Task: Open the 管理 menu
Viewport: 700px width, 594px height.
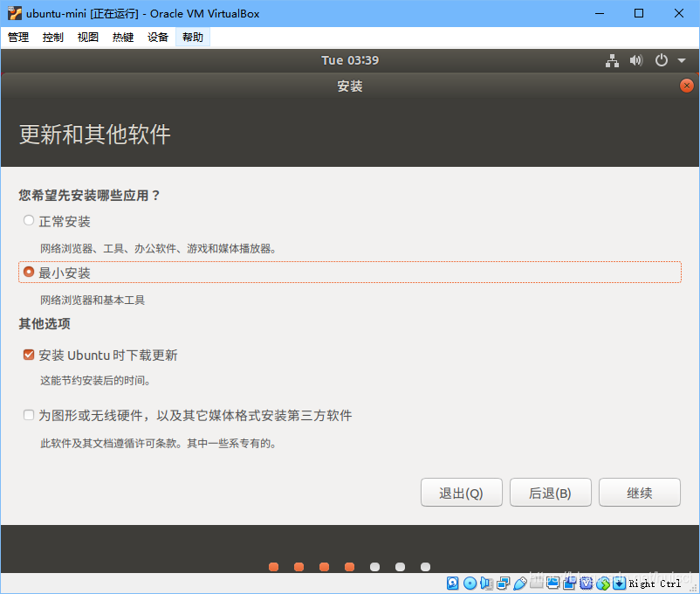Action: click(18, 37)
